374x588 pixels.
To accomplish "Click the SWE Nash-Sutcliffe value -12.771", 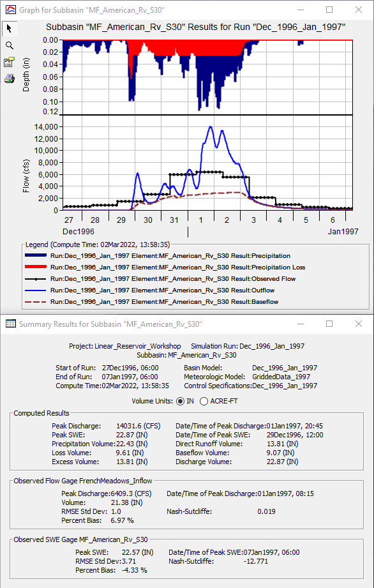I will tap(256, 561).
